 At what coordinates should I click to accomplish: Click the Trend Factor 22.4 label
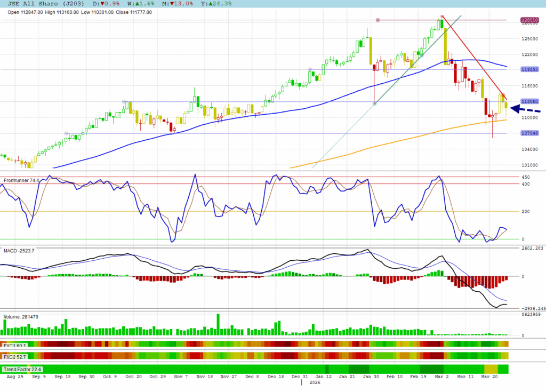click(x=22, y=369)
